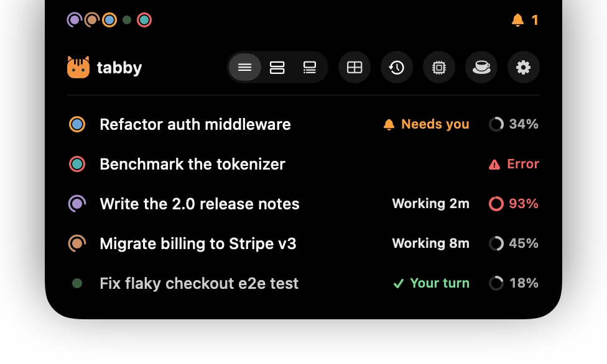Click the tan session indicator in the top strip

[92, 20]
